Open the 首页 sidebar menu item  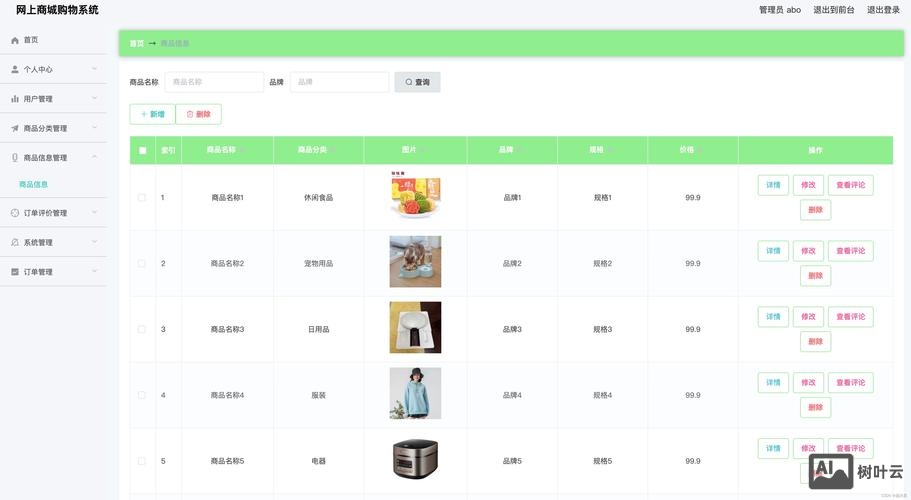click(53, 40)
